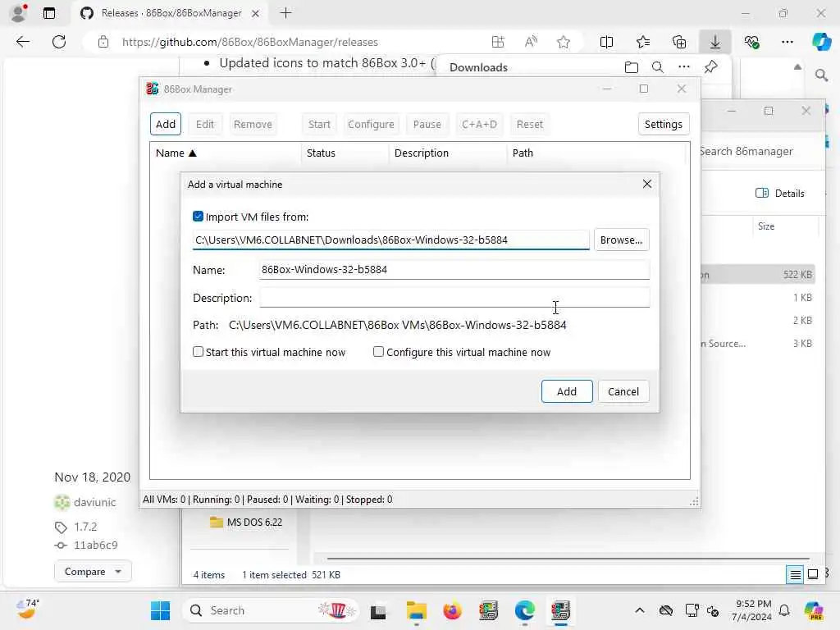Sort by Path column header
Viewport: 840px width, 630px height.
[596, 153]
